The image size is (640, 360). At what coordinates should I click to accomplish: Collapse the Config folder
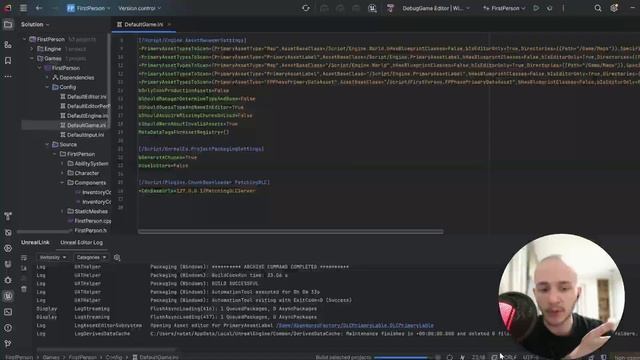47,87
